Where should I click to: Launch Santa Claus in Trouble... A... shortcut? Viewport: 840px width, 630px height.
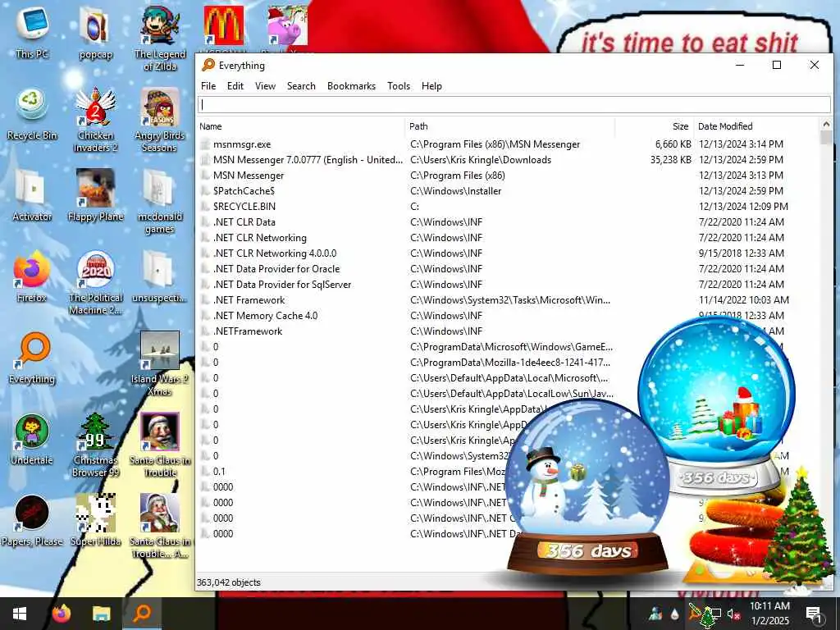coord(160,526)
